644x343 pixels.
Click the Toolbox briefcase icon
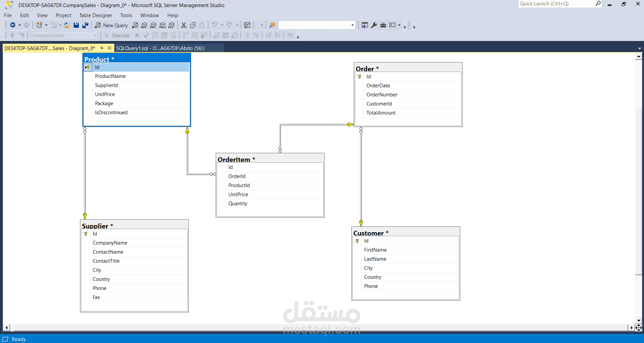pyautogui.click(x=383, y=25)
